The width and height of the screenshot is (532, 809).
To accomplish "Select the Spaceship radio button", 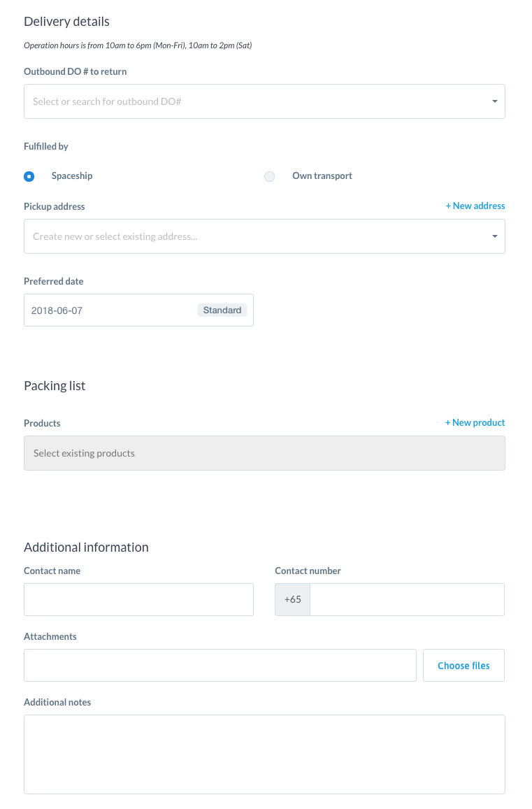I will [x=29, y=176].
